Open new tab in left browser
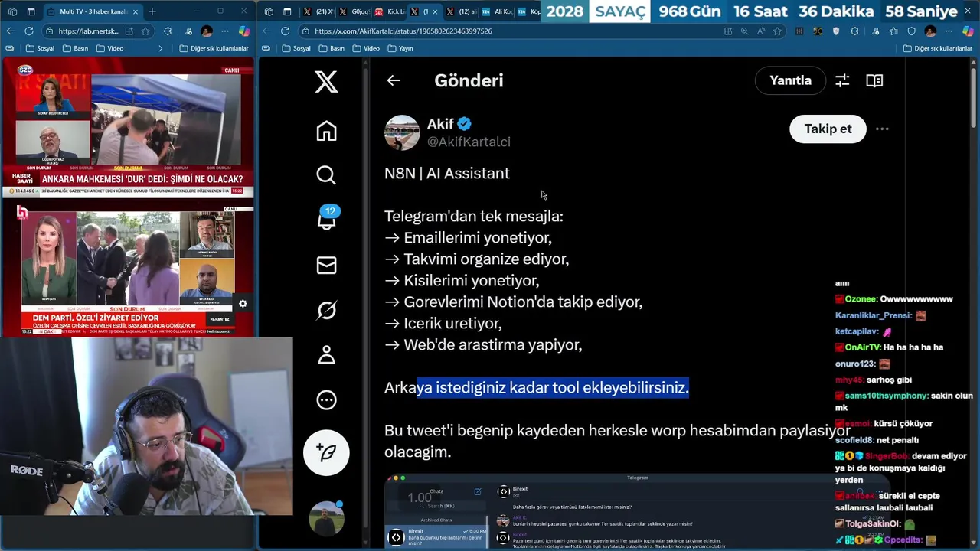Screen dimensions: 980x551 152,11
